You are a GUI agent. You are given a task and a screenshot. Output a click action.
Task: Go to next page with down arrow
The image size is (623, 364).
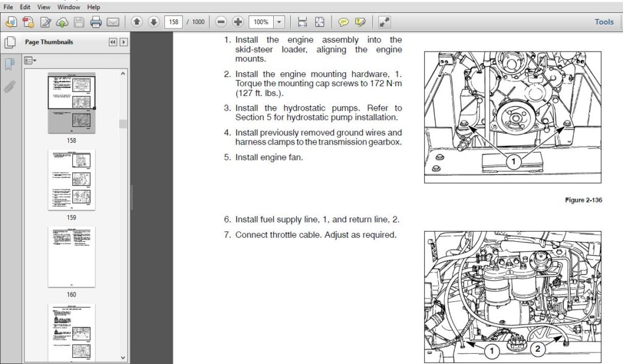pyautogui.click(x=153, y=22)
